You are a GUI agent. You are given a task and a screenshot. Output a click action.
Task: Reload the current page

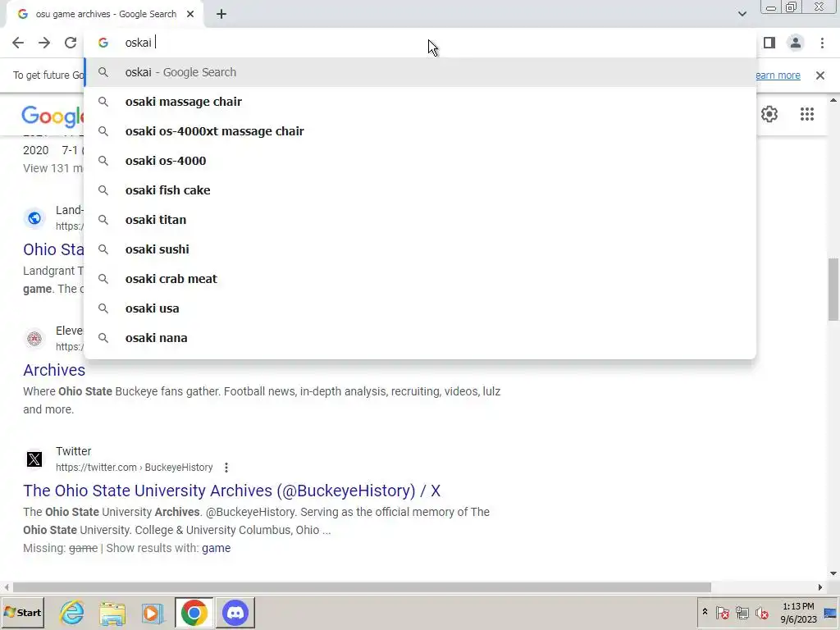(x=71, y=43)
